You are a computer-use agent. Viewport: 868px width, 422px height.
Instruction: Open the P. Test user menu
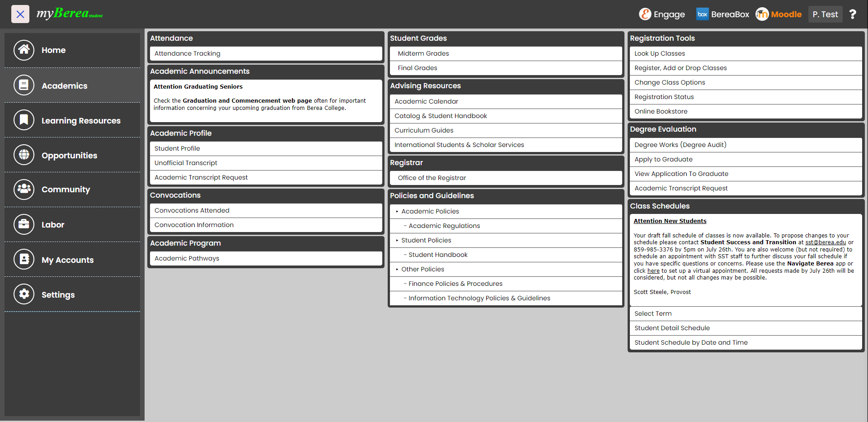click(x=825, y=14)
